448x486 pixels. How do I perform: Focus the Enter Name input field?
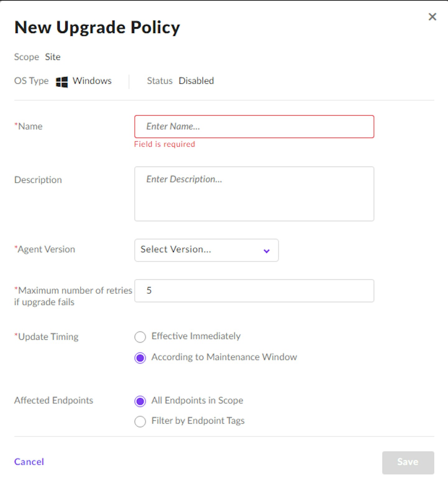pos(254,126)
